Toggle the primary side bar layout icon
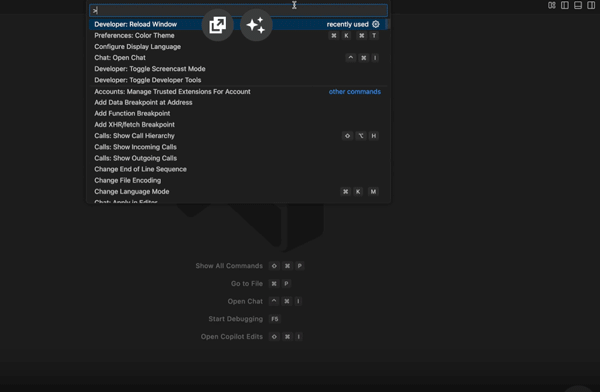Image resolution: width=600 pixels, height=392 pixels. pyautogui.click(x=565, y=5)
